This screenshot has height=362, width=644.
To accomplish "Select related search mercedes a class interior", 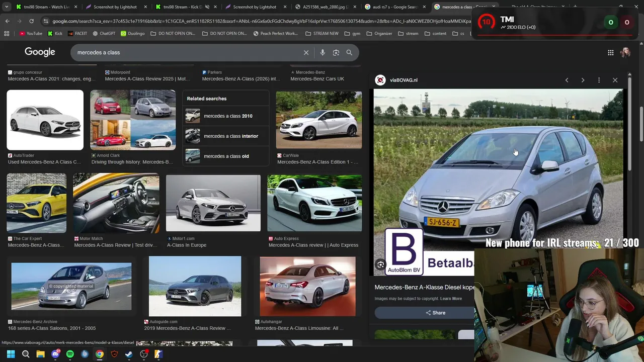I will (x=226, y=136).
